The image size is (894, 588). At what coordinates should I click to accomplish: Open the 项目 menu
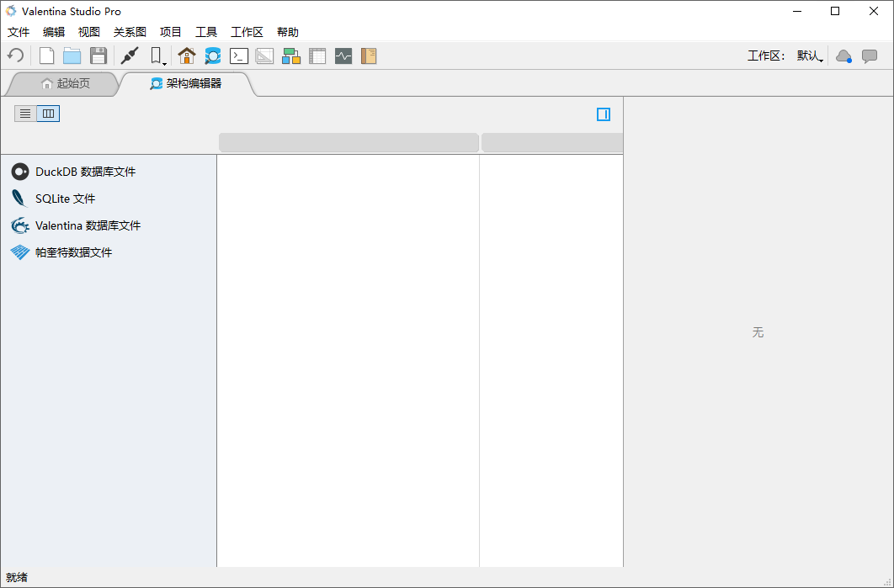(x=171, y=32)
